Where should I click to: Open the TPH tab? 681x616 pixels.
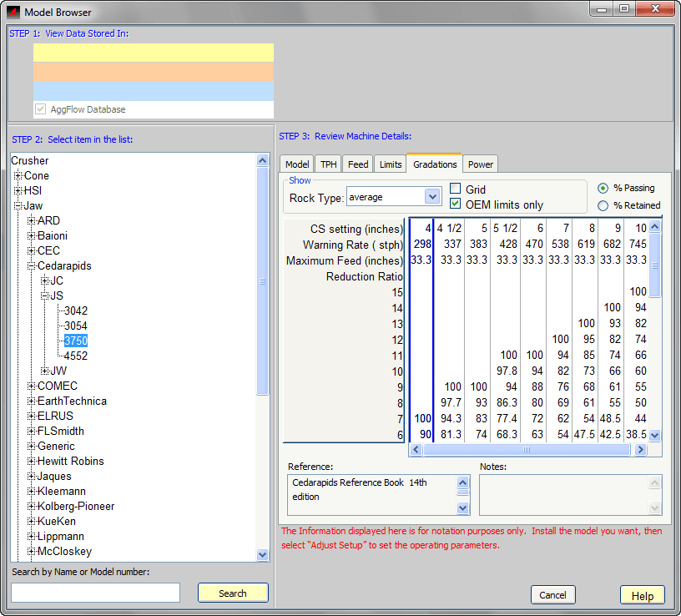point(329,164)
